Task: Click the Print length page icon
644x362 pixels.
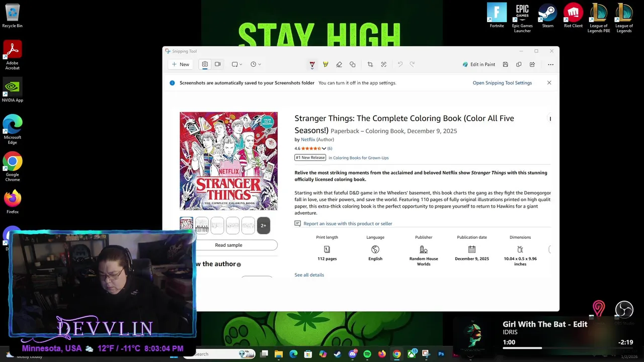Action: (327, 249)
